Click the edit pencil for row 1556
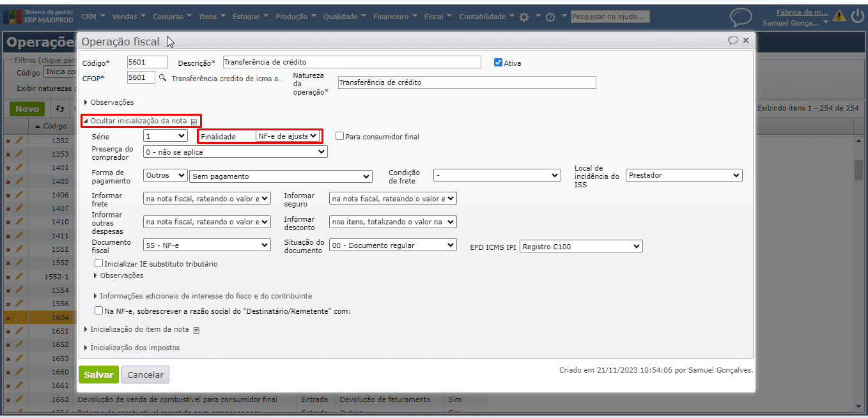 coord(19,304)
